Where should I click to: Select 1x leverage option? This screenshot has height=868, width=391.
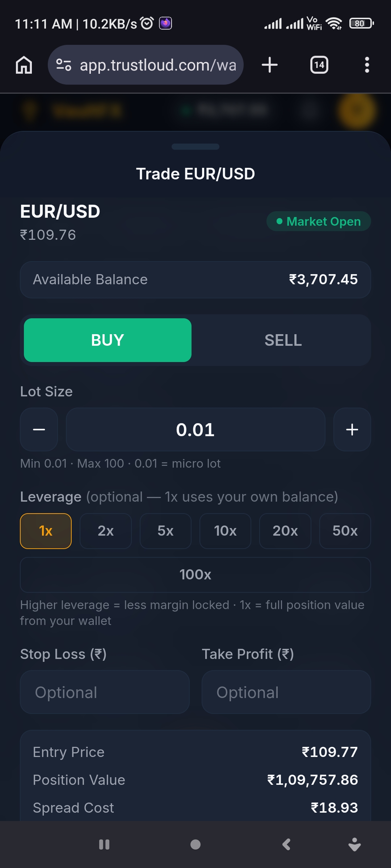[x=46, y=531]
